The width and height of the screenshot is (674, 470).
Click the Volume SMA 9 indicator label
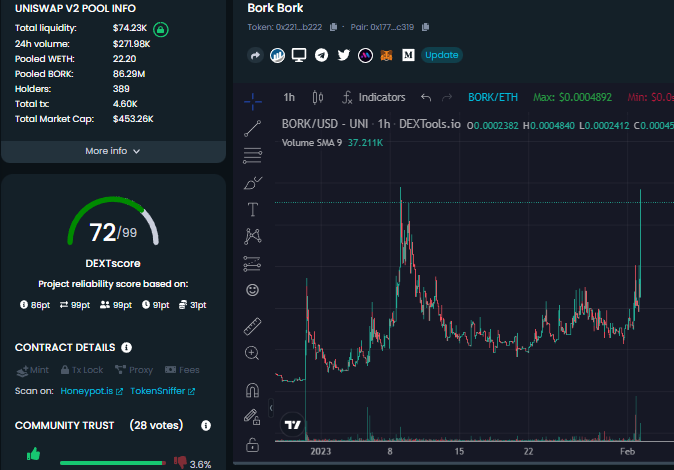(x=312, y=143)
